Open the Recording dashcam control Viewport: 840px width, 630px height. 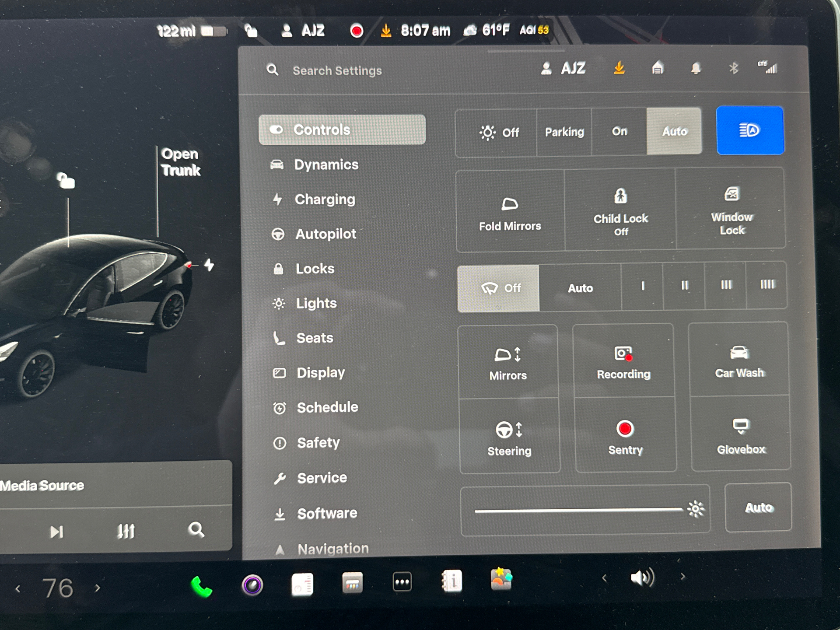pos(623,361)
